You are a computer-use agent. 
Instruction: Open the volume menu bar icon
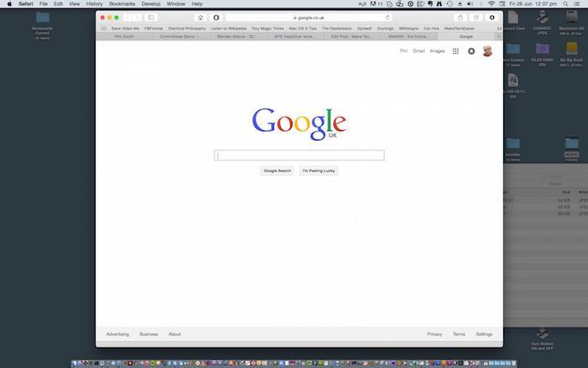click(470, 3)
